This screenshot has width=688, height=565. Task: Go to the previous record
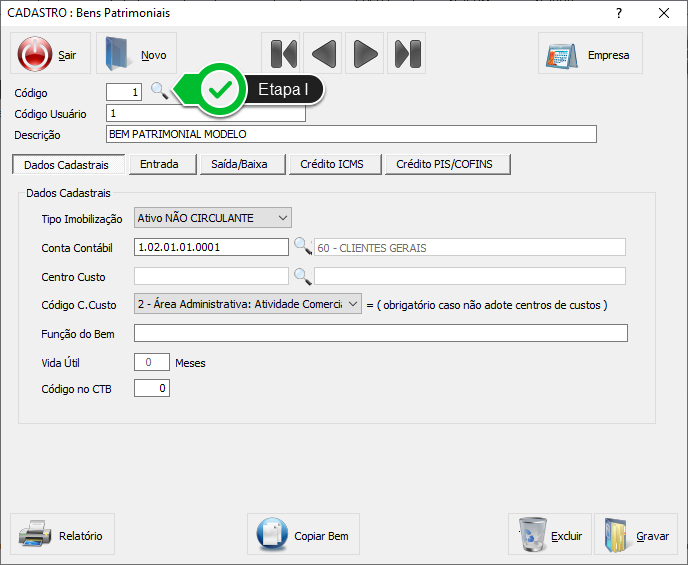coord(324,54)
